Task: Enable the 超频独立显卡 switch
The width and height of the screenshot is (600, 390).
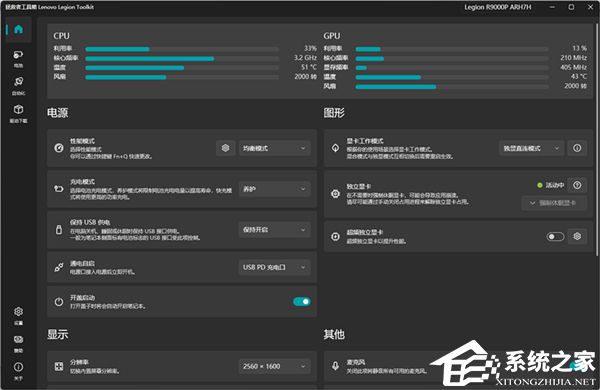Action: point(555,237)
